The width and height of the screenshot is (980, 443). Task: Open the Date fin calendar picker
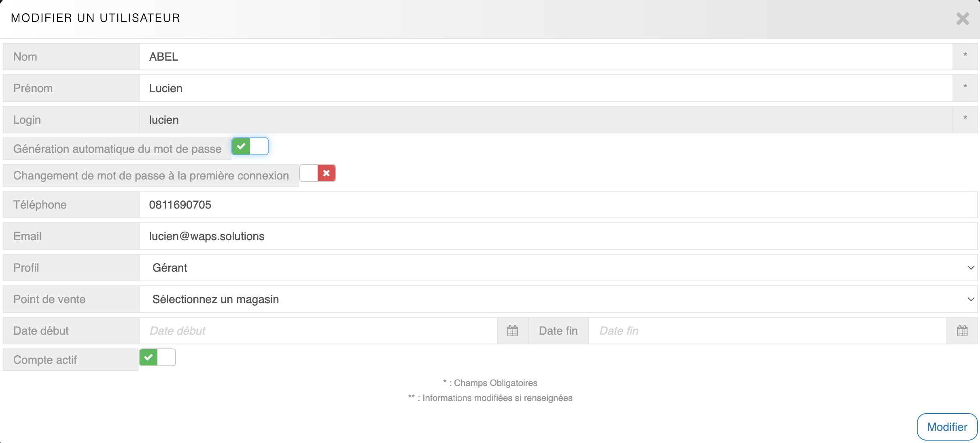tap(962, 331)
